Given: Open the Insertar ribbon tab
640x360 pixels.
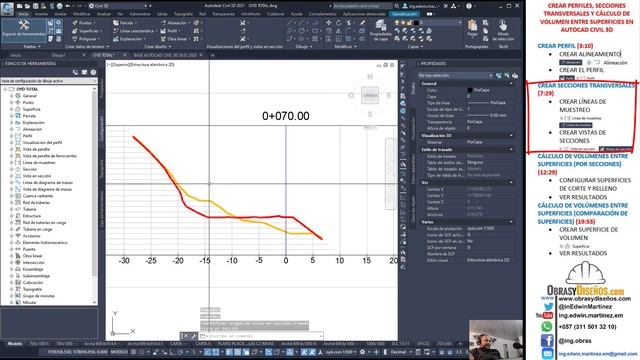Looking at the screenshot, I should click(41, 14).
